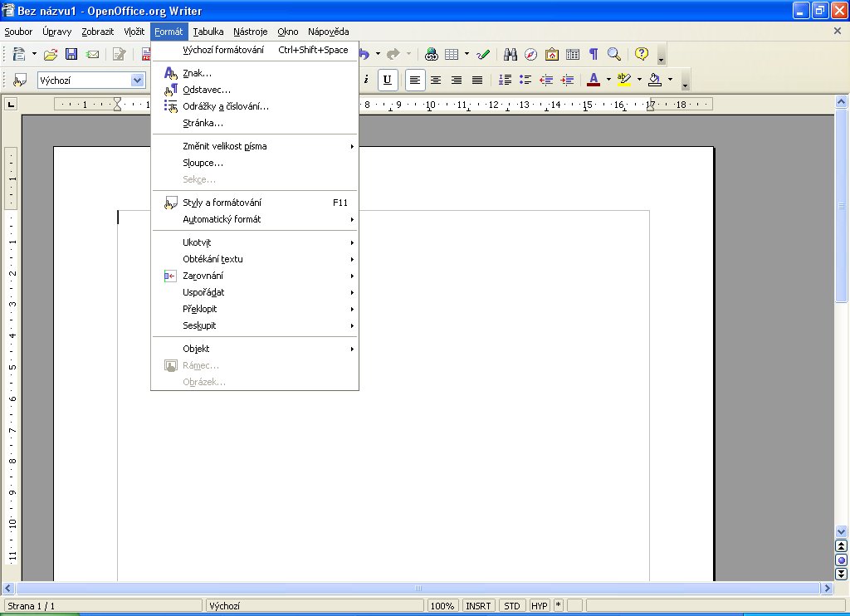This screenshot has height=616, width=850.
Task: Toggle italic formatting
Action: pyautogui.click(x=366, y=81)
